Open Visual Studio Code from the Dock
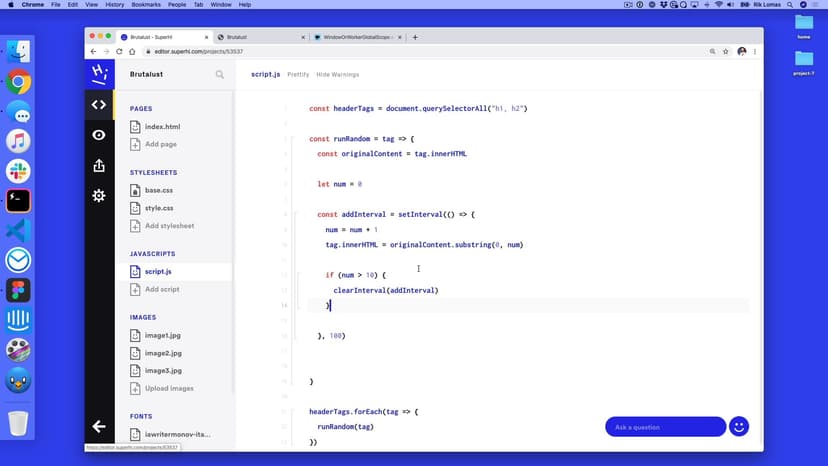 click(18, 230)
